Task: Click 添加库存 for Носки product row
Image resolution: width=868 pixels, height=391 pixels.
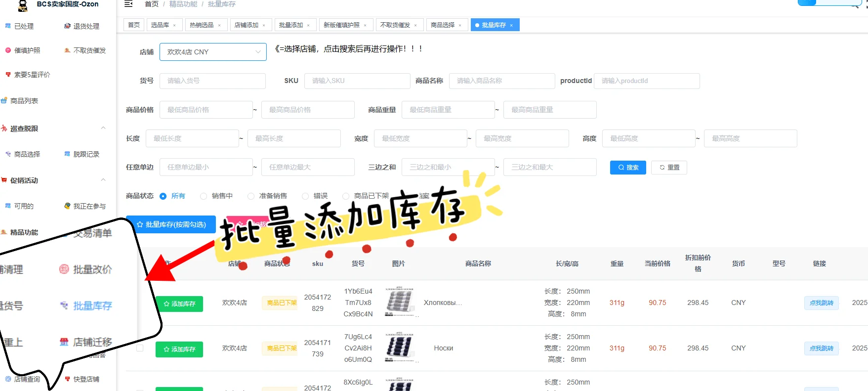Action: 179,349
